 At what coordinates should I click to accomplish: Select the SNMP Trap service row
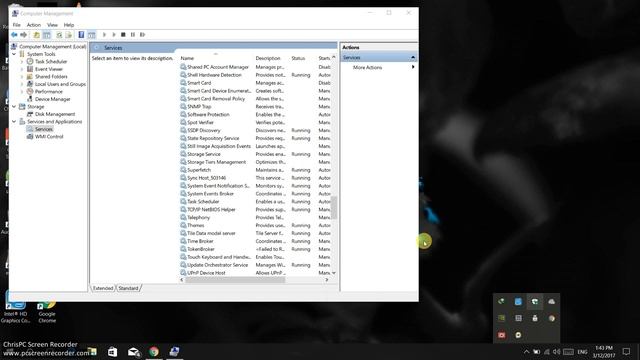255,107
